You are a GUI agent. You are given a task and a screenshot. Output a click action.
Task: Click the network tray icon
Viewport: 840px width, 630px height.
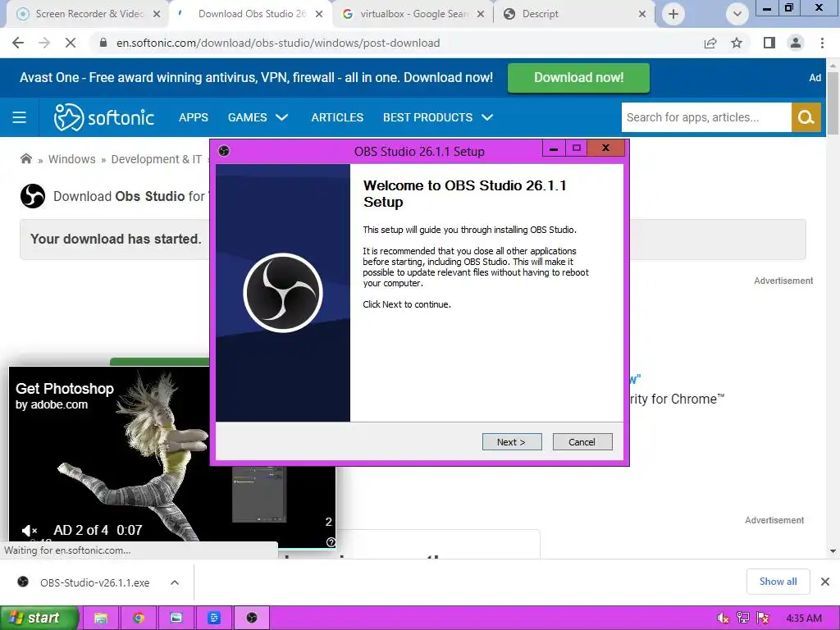(743, 618)
